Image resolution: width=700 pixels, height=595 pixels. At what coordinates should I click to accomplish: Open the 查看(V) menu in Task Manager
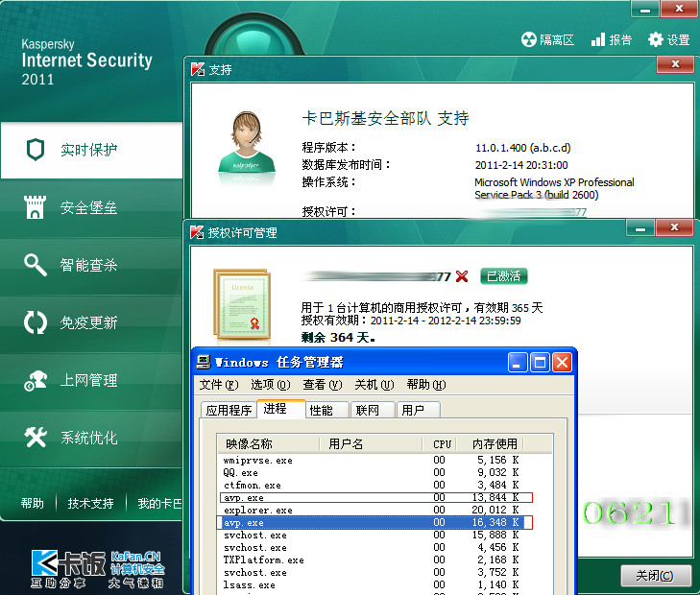click(323, 385)
